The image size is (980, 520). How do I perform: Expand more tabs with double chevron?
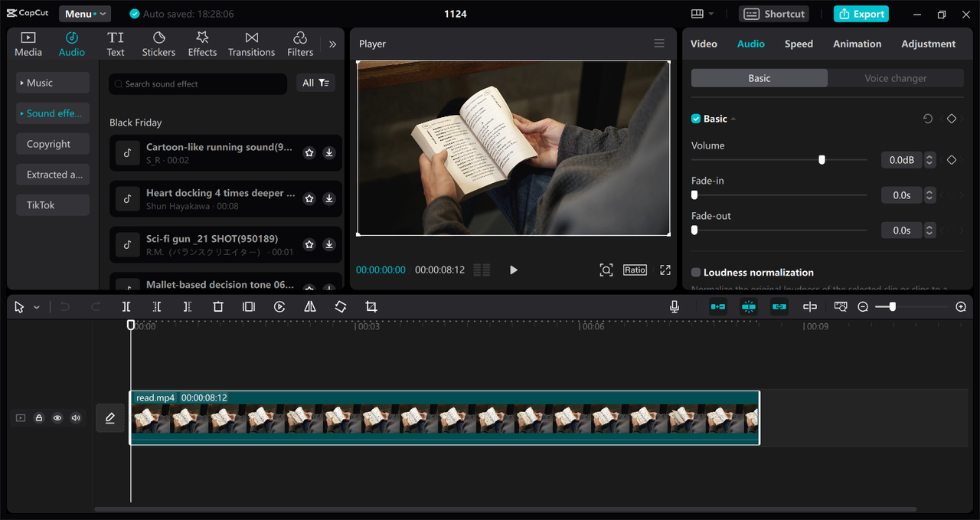coord(332,44)
